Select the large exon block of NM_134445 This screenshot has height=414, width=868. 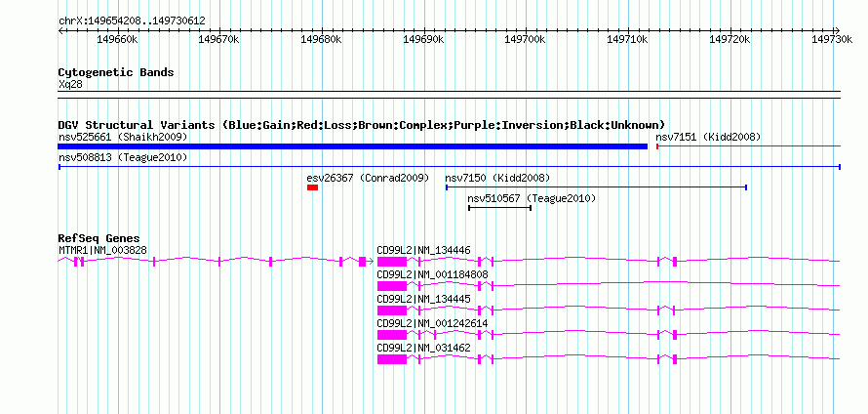click(392, 310)
